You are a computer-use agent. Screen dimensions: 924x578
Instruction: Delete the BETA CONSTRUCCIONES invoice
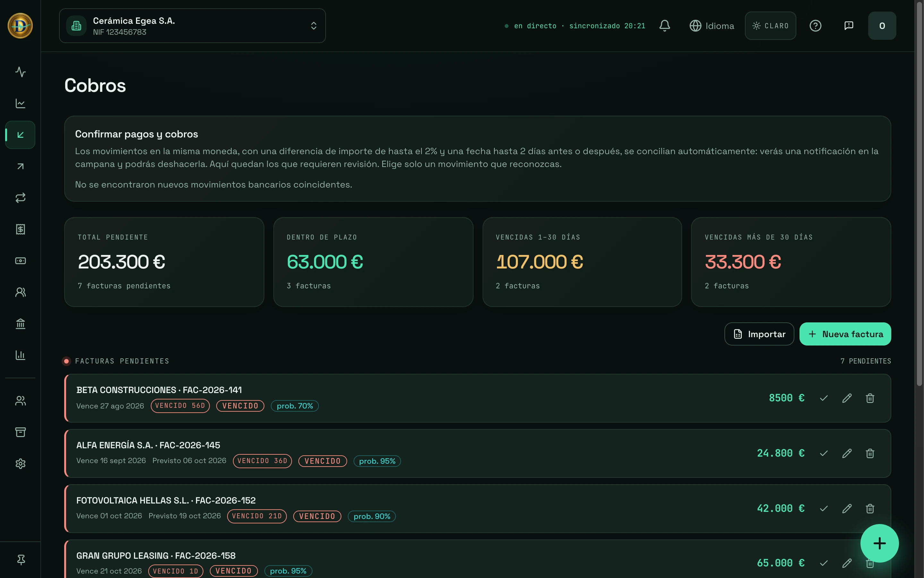tap(870, 398)
